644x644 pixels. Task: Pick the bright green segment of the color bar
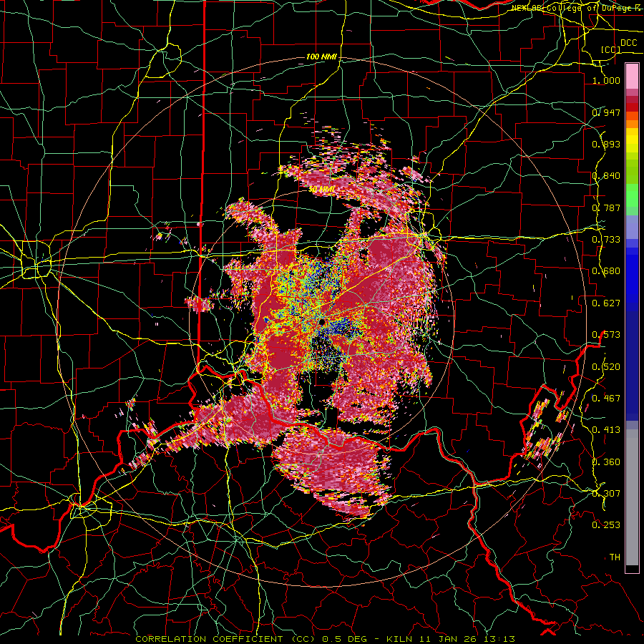[632, 195]
